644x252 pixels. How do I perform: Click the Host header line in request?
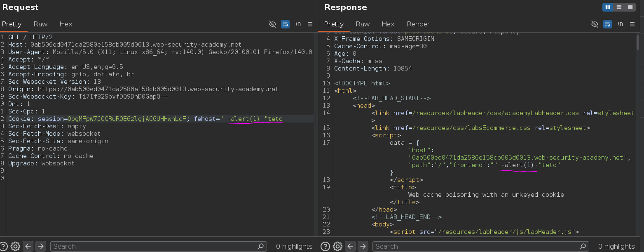[x=125, y=45]
